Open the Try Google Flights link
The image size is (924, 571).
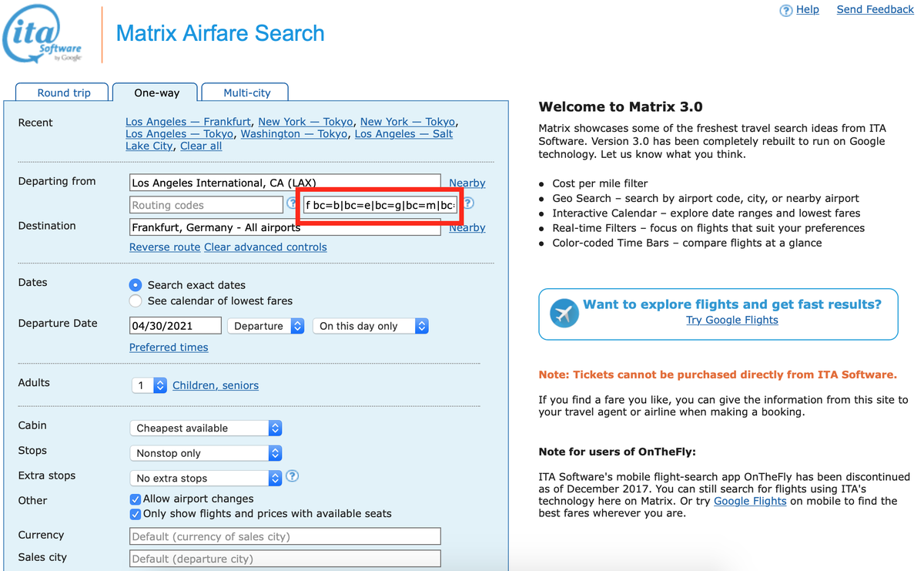tap(732, 320)
